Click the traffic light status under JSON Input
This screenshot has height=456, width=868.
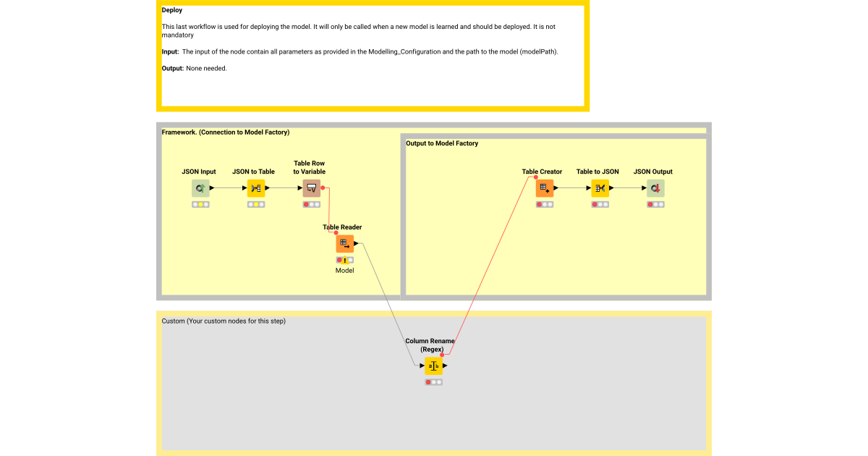[x=200, y=203]
